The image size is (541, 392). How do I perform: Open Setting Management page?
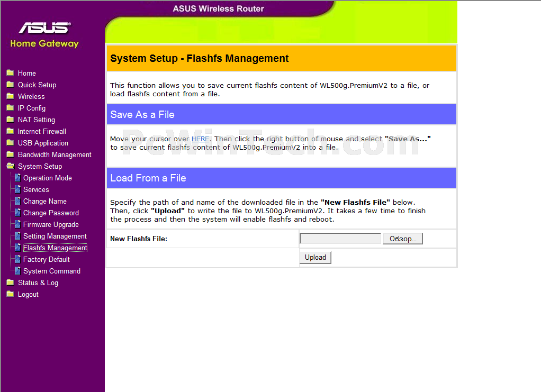(55, 236)
